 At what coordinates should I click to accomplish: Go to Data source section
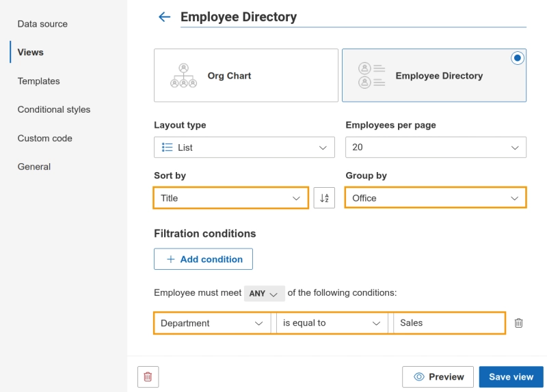pyautogui.click(x=42, y=24)
